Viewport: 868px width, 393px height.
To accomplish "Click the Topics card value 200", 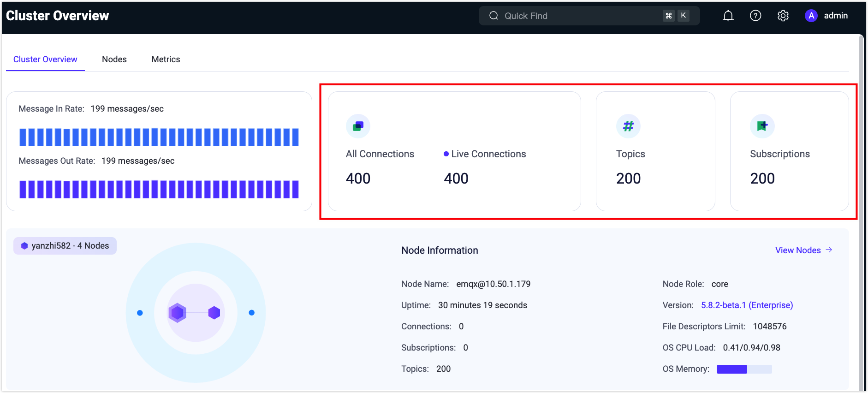I will 629,179.
